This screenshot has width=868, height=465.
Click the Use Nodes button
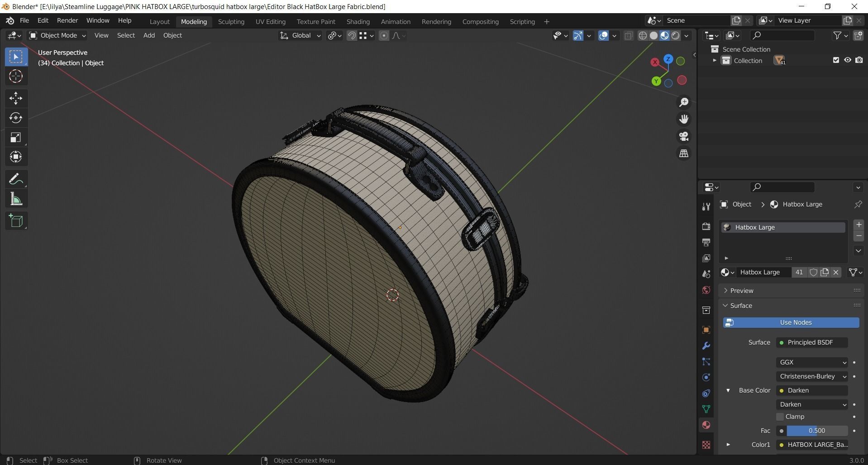pyautogui.click(x=791, y=322)
